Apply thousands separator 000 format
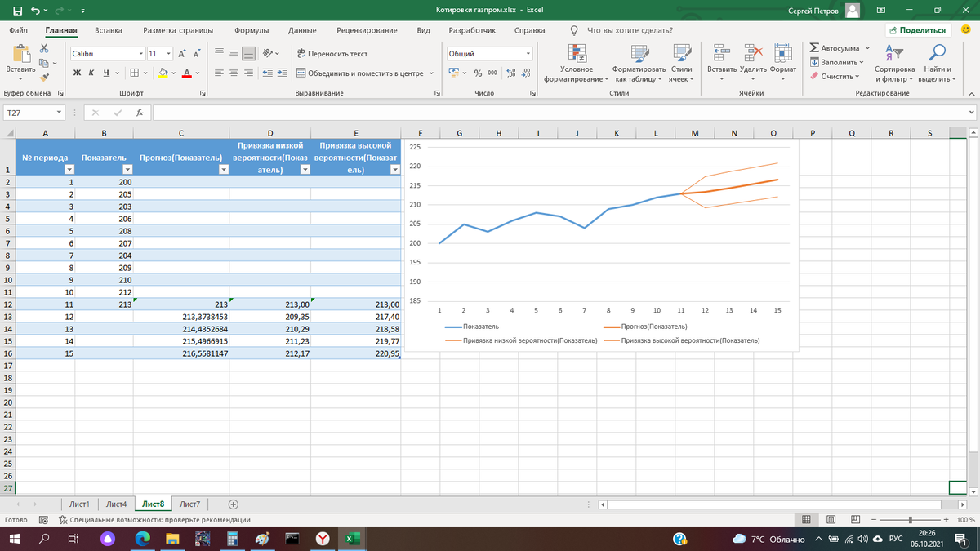Viewport: 980px width, 551px height. pyautogui.click(x=492, y=73)
